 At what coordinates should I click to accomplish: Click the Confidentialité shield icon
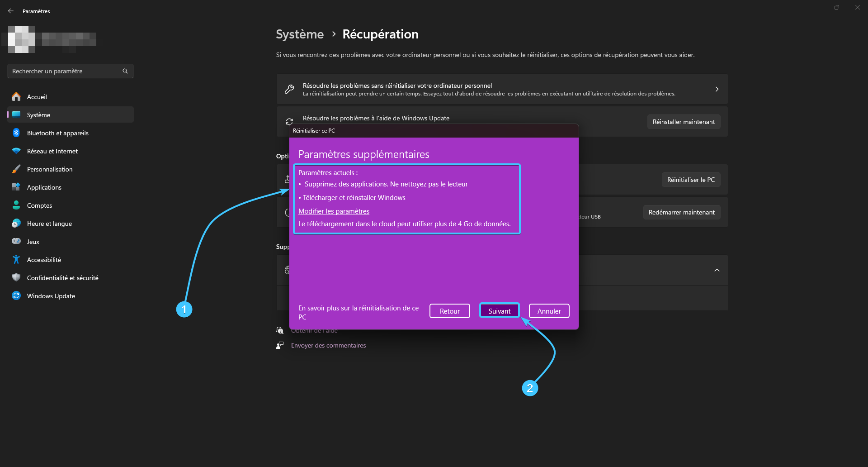tap(16, 277)
